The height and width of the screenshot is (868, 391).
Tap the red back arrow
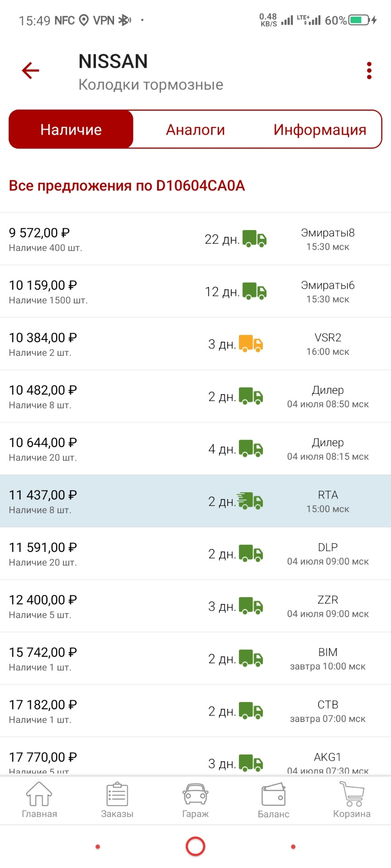click(x=31, y=71)
